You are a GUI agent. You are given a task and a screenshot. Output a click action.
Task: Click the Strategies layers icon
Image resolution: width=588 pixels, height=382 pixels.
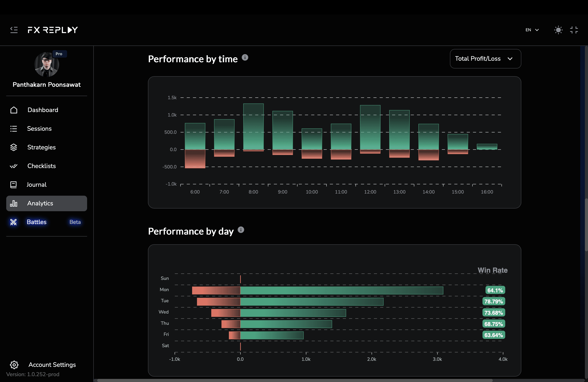click(x=14, y=147)
